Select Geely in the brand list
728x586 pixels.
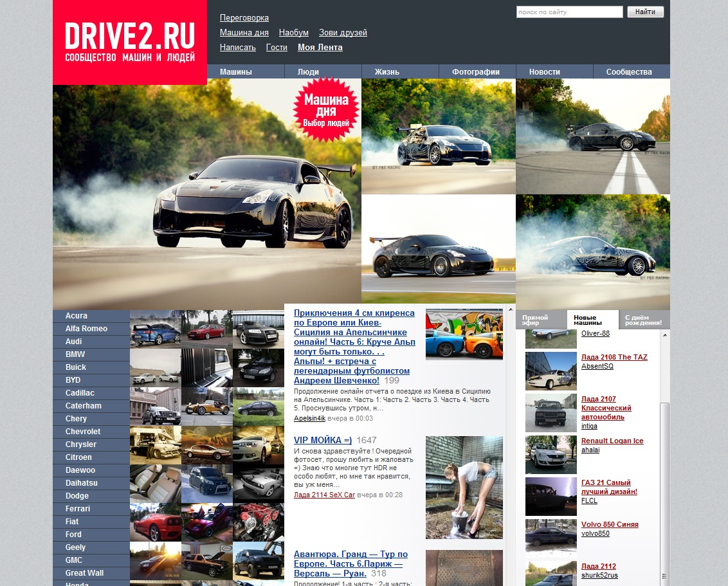(x=91, y=547)
